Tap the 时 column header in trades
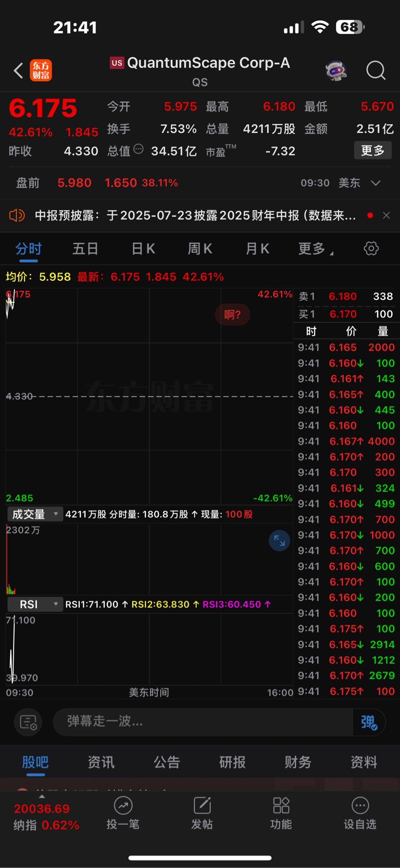Viewport: 400px width, 868px height. (311, 332)
